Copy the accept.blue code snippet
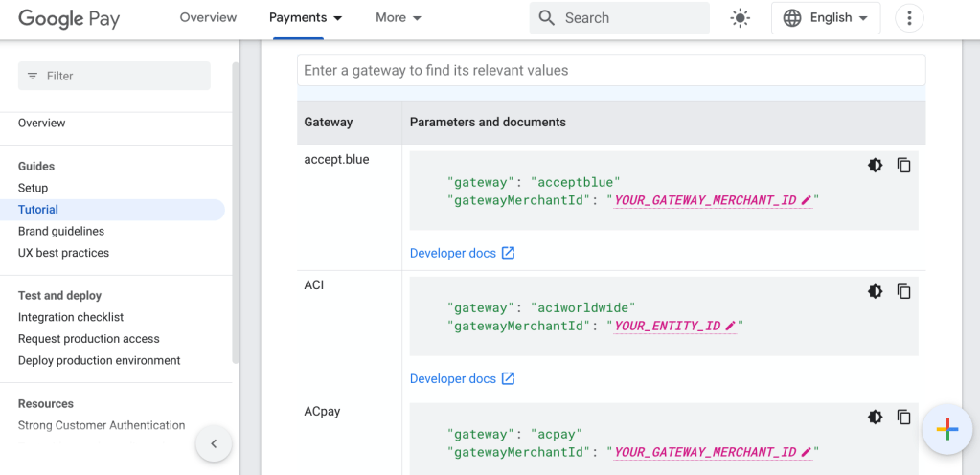 [903, 165]
